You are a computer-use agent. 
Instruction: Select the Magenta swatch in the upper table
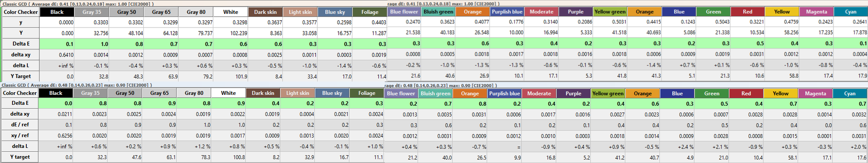[x=816, y=12]
